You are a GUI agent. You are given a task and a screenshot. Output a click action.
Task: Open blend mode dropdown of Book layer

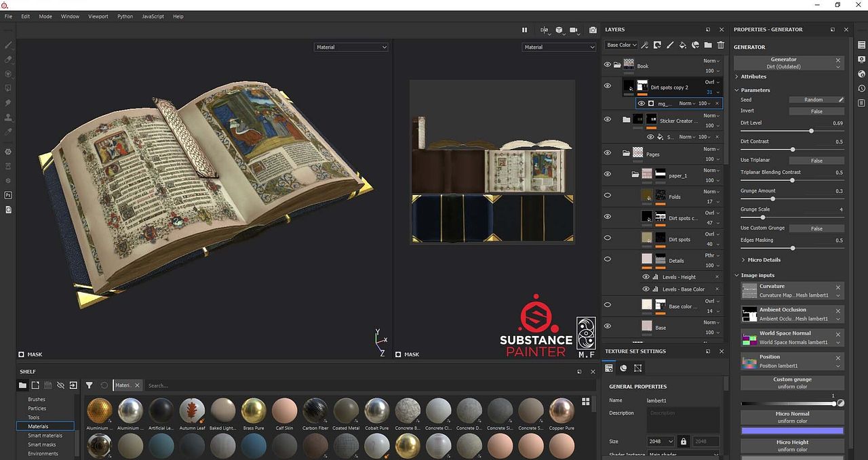[711, 60]
